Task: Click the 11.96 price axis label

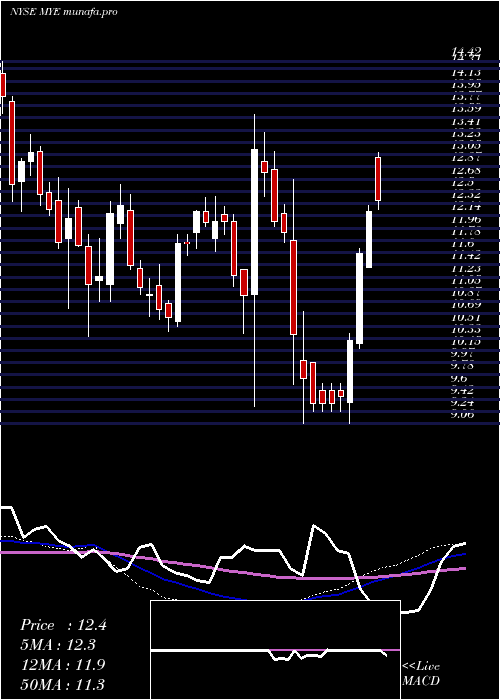Action: coord(466,219)
